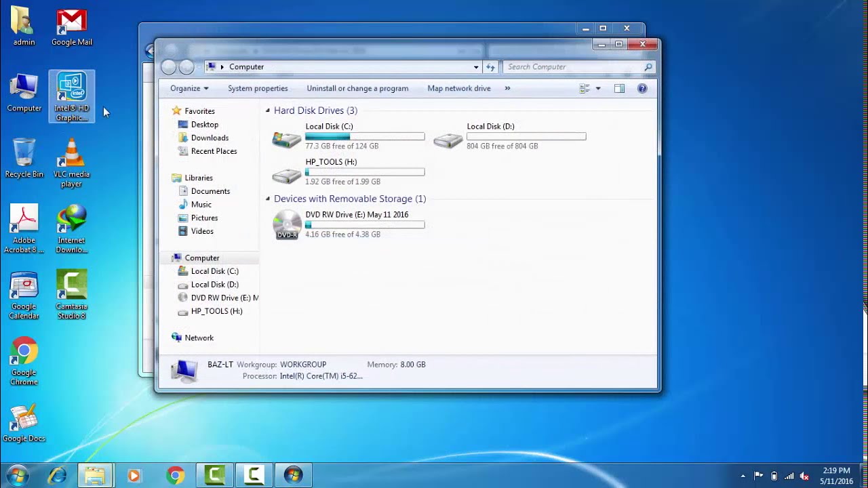This screenshot has height=488, width=868.
Task: Open the Organize dropdown menu
Action: pos(189,88)
